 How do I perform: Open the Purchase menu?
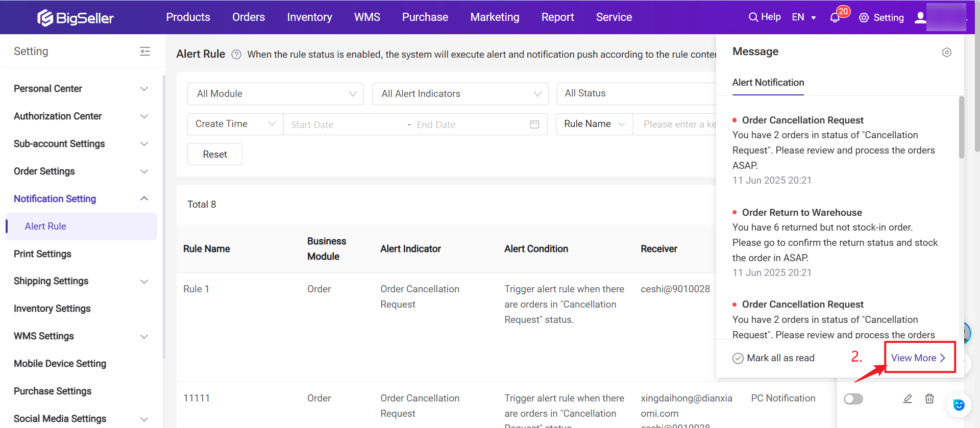(425, 17)
